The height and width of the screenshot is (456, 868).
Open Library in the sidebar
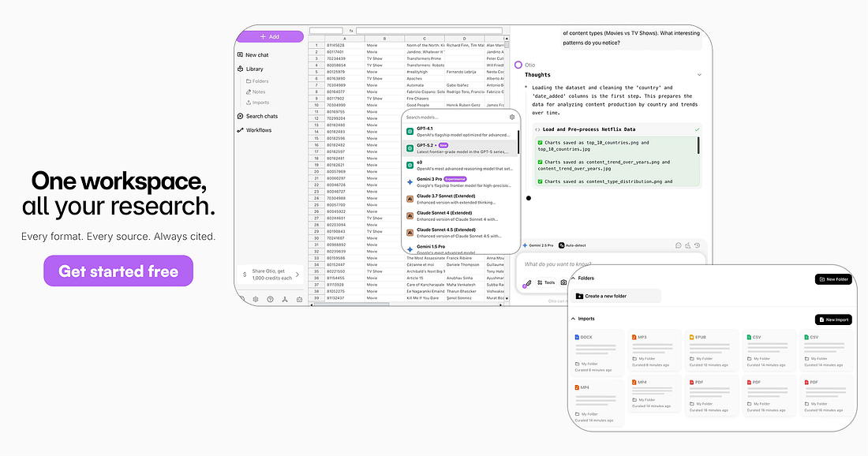(251, 69)
